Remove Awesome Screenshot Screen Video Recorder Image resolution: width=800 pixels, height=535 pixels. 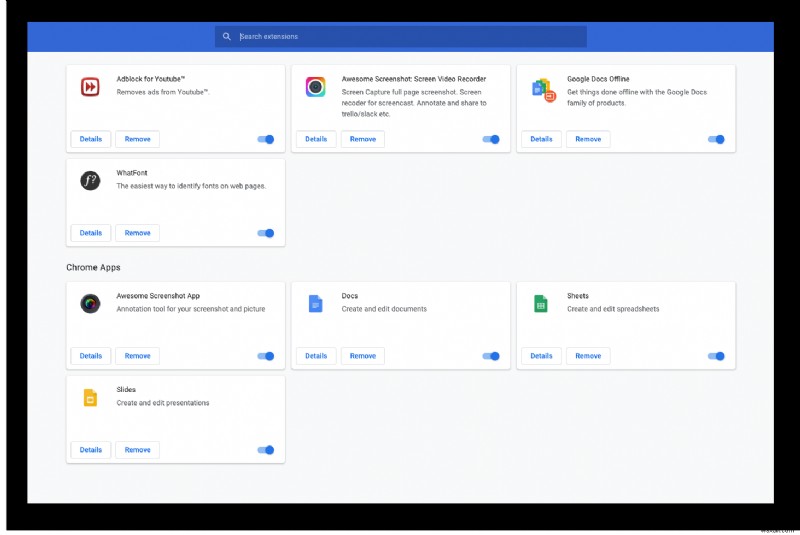pos(363,139)
